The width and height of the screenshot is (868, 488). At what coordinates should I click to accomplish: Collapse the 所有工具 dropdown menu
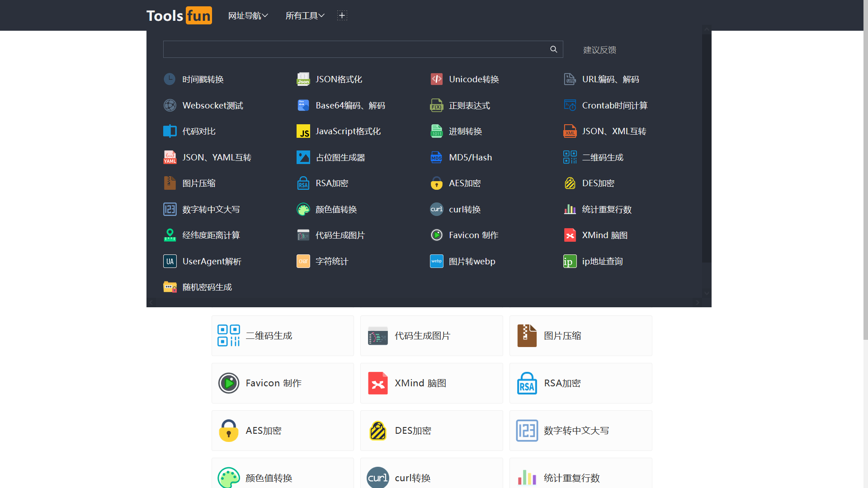click(305, 16)
